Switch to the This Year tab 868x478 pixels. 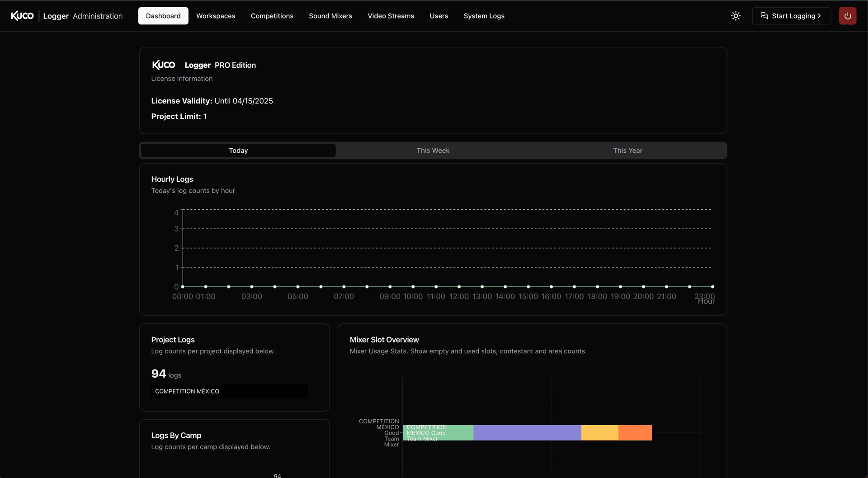tap(627, 150)
